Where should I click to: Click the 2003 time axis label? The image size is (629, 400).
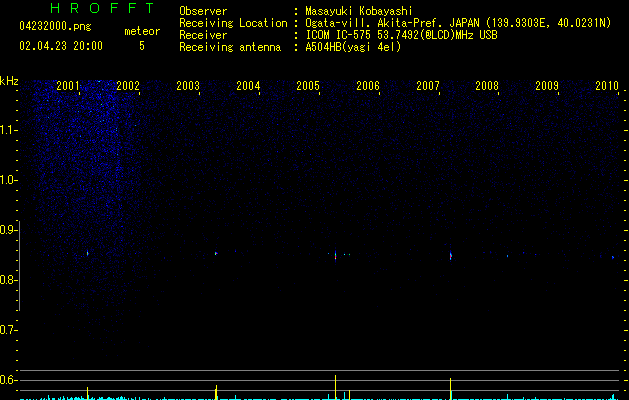click(x=188, y=86)
